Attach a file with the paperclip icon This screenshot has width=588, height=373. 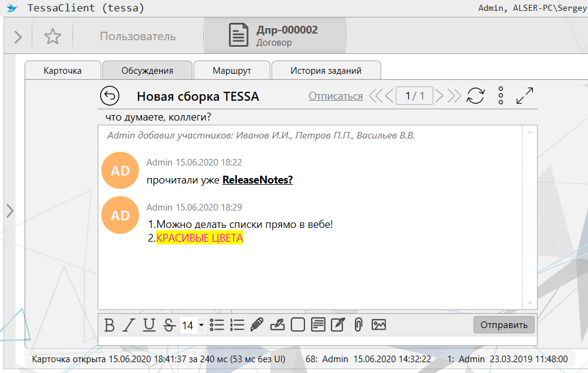[358, 325]
